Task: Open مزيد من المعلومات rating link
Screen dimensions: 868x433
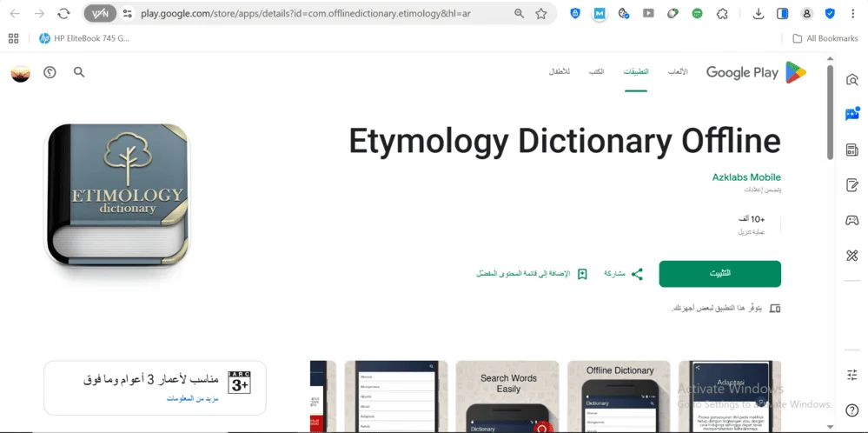Action: tap(192, 399)
